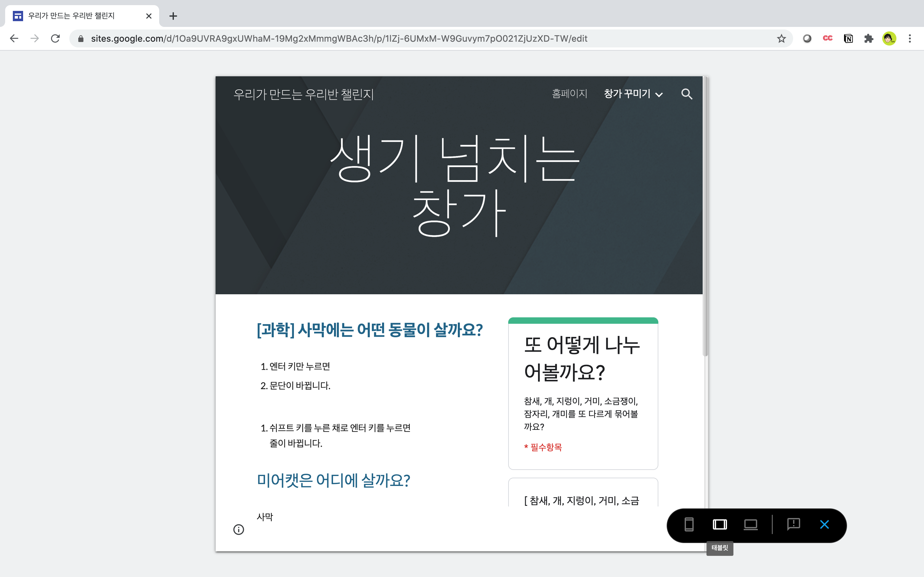
Task: Reload the current page
Action: [56, 38]
